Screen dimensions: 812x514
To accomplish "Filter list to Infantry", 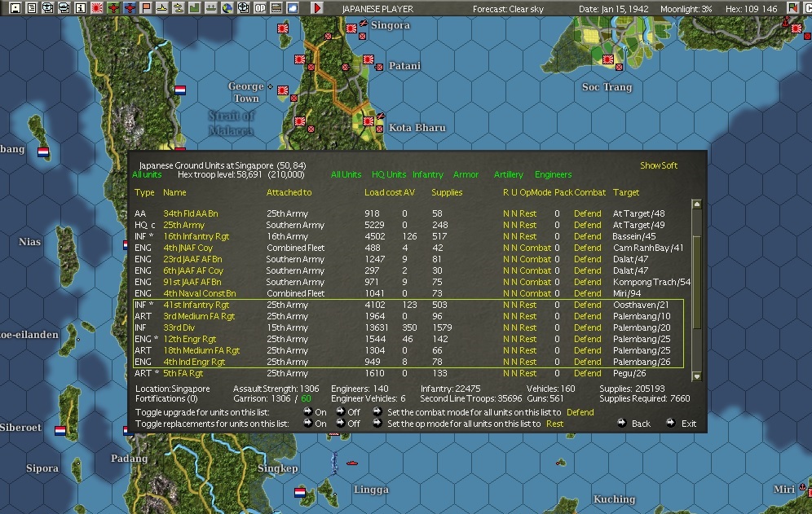I will [428, 174].
